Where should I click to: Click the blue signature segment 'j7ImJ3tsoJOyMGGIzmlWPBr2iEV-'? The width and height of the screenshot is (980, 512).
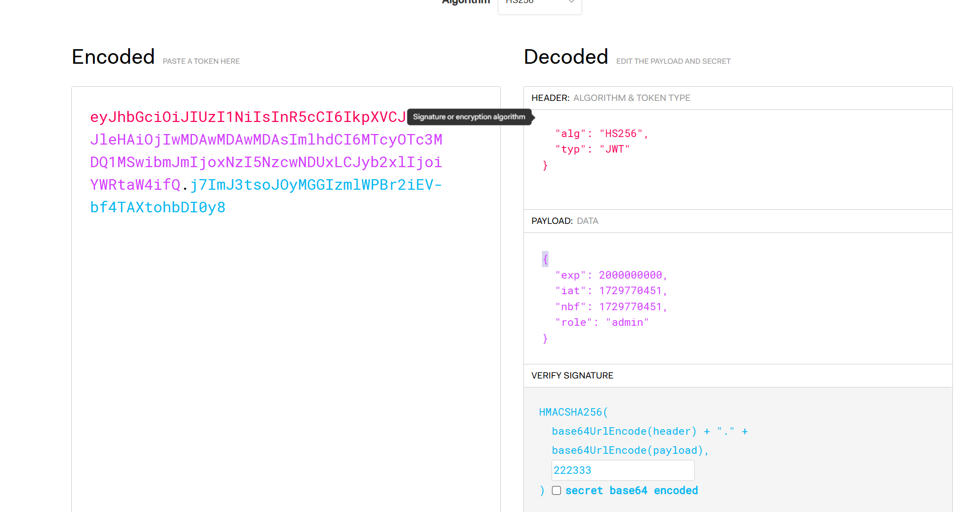(316, 185)
